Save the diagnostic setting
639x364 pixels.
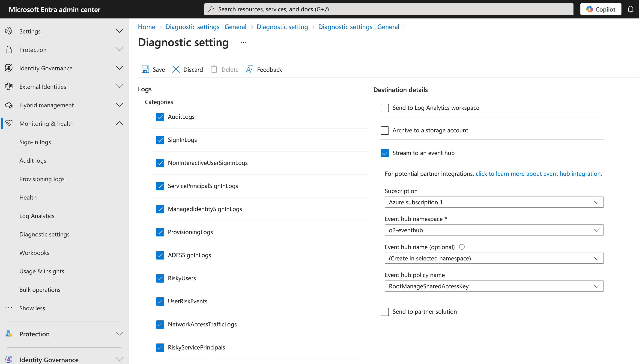(x=153, y=69)
